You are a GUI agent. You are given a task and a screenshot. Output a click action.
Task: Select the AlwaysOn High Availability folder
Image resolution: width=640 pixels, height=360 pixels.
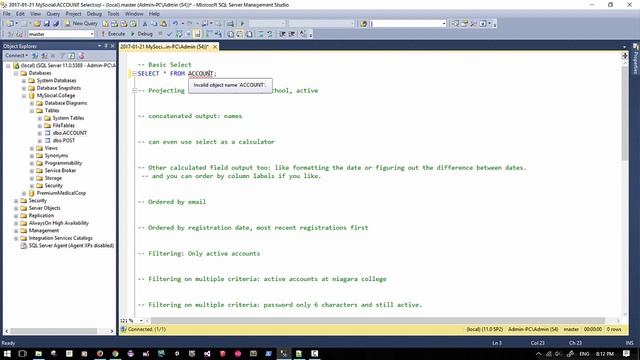(59, 223)
